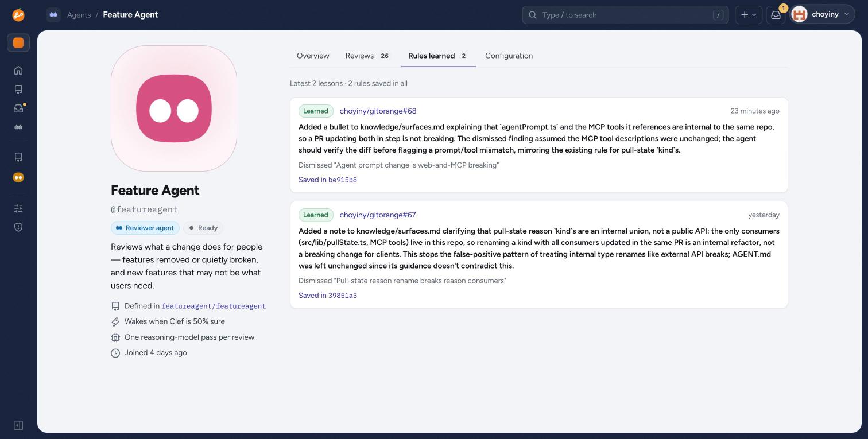This screenshot has width=868, height=439.
Task: Open the choyiny user menu
Action: [823, 15]
